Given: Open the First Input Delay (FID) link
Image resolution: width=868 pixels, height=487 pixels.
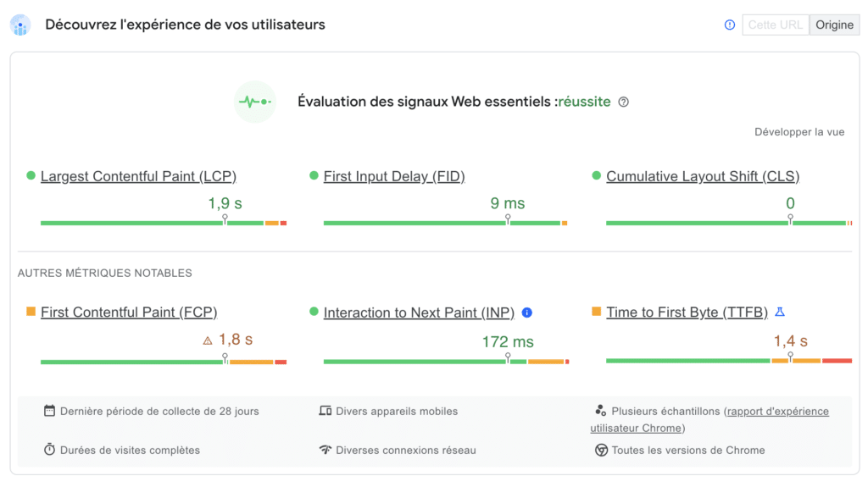Looking at the screenshot, I should [x=394, y=176].
